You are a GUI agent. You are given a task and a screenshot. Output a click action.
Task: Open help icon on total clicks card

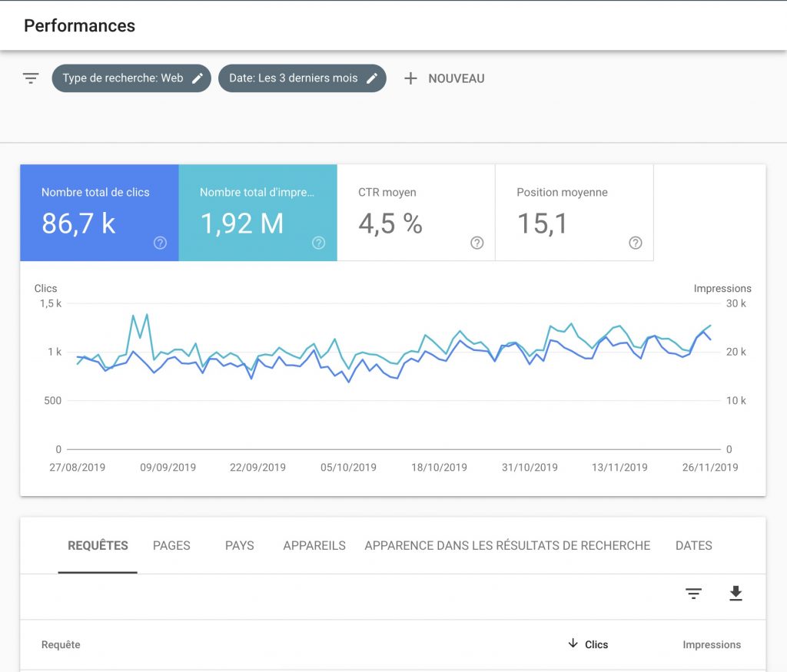tap(160, 243)
